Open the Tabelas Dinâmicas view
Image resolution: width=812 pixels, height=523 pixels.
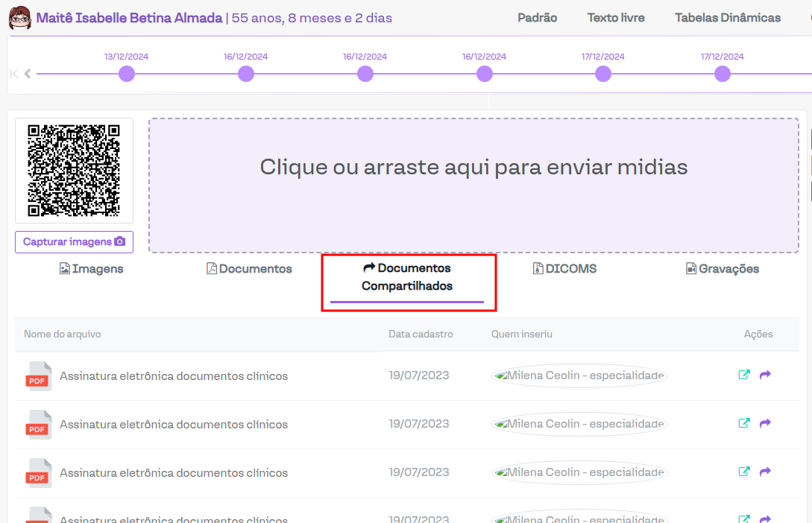[x=728, y=18]
